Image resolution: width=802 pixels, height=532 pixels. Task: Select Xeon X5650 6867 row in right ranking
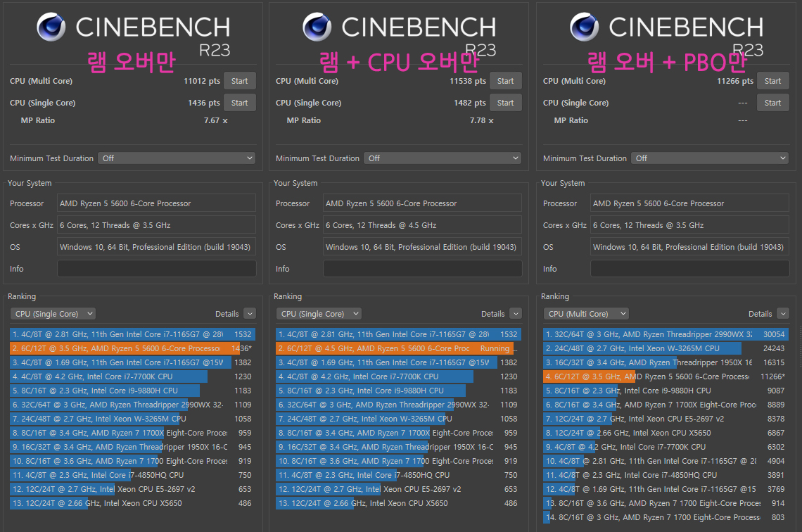666,433
